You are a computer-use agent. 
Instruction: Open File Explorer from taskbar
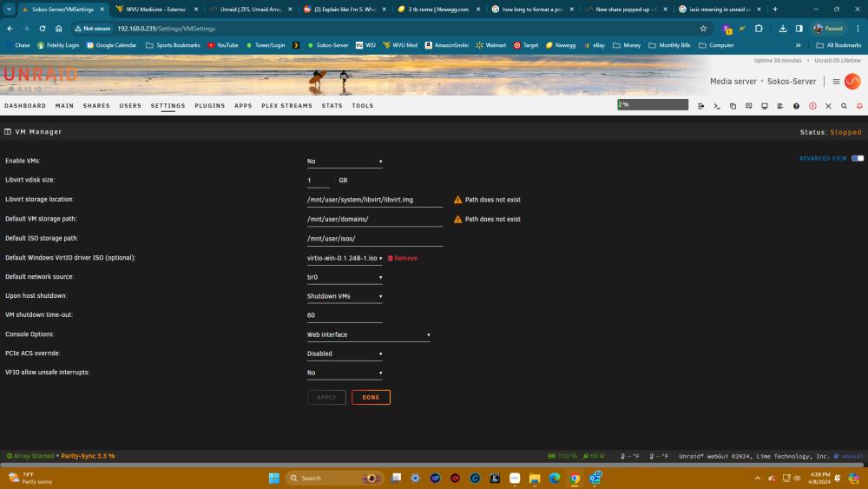pos(534,478)
